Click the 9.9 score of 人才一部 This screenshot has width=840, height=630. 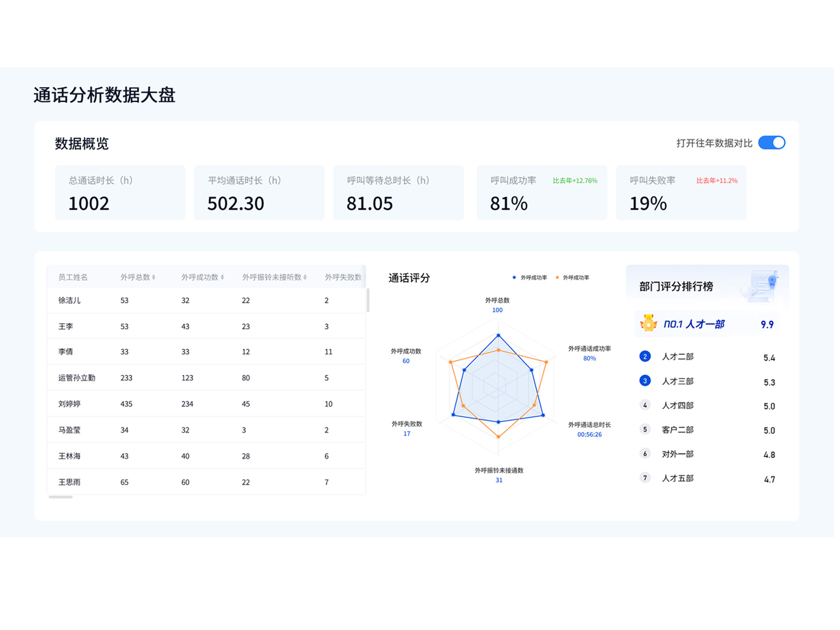pos(767,324)
